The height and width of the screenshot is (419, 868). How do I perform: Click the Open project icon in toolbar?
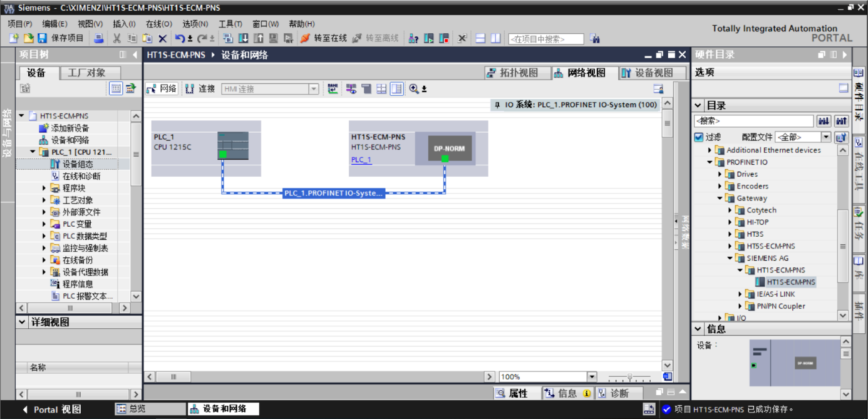coord(28,38)
